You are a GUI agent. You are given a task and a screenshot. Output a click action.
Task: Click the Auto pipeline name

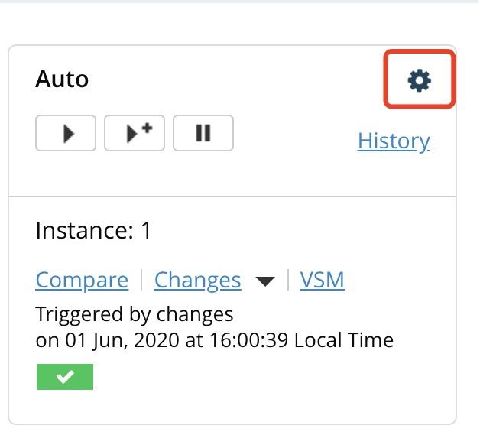pos(62,79)
